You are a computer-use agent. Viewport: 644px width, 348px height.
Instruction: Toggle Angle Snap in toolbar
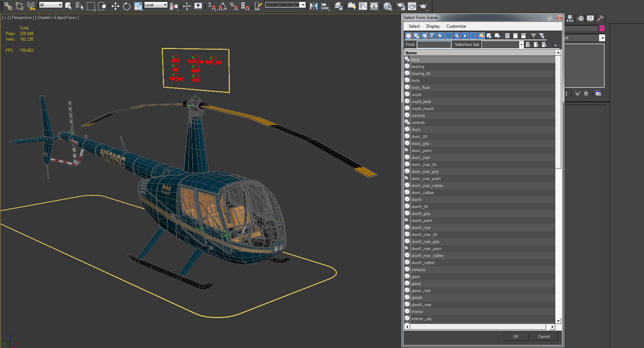pos(223,6)
